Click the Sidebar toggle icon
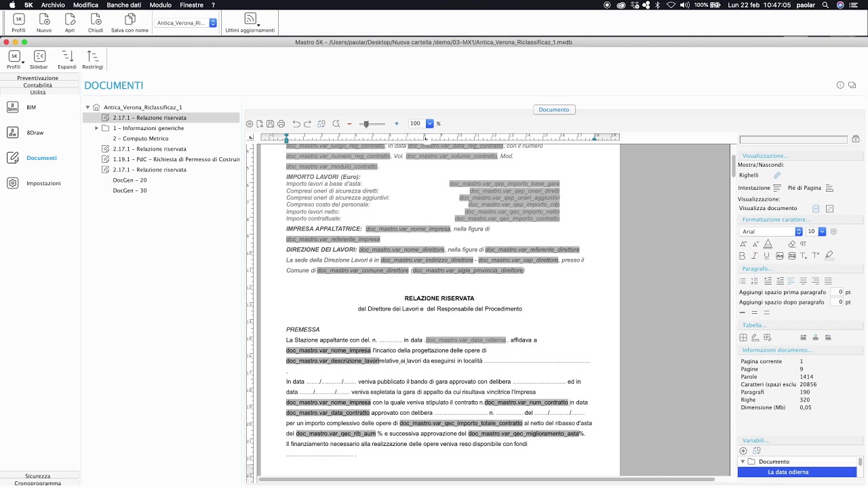The width and height of the screenshot is (868, 488). 39,56
